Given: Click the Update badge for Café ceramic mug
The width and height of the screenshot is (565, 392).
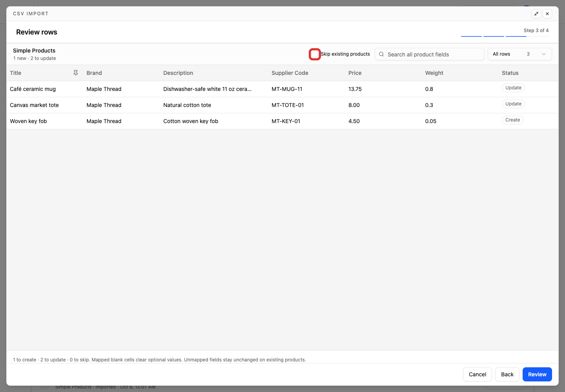Looking at the screenshot, I should point(513,88).
